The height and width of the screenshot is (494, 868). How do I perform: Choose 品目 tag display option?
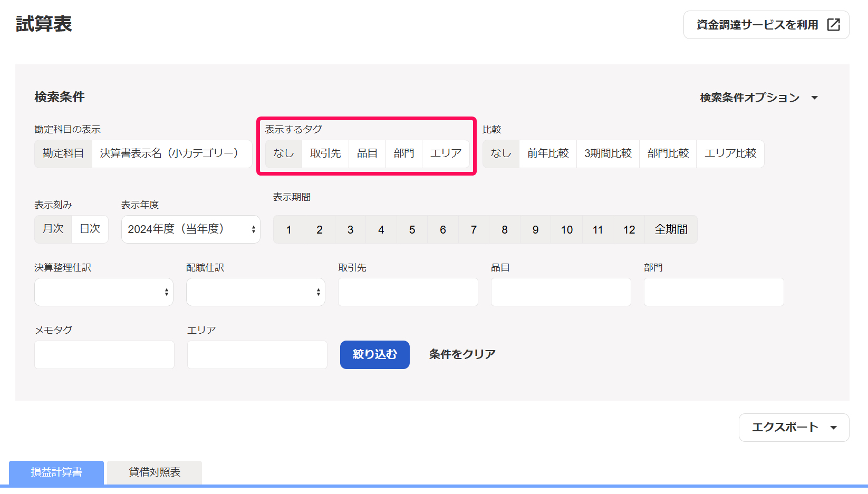point(368,153)
